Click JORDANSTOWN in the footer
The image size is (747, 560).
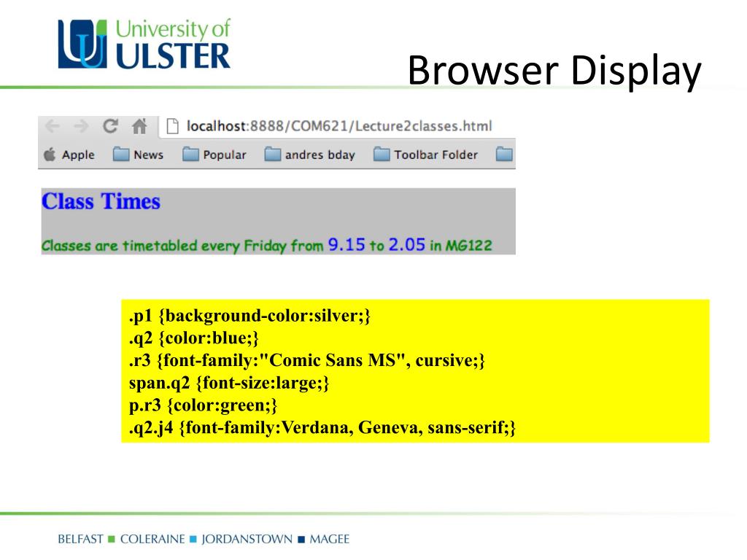tap(247, 539)
